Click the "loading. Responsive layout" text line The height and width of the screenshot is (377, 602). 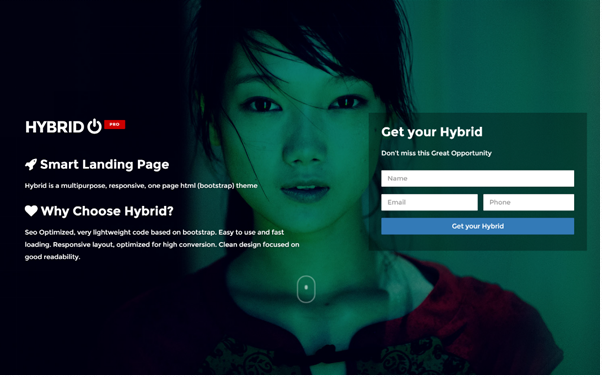[162, 245]
